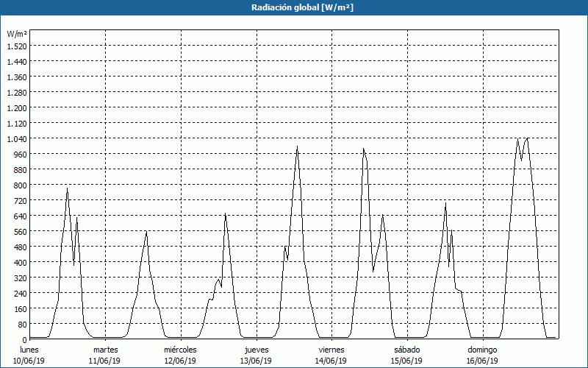Click the "14/06/19" date label
The height and width of the screenshot is (368, 588).
331,361
